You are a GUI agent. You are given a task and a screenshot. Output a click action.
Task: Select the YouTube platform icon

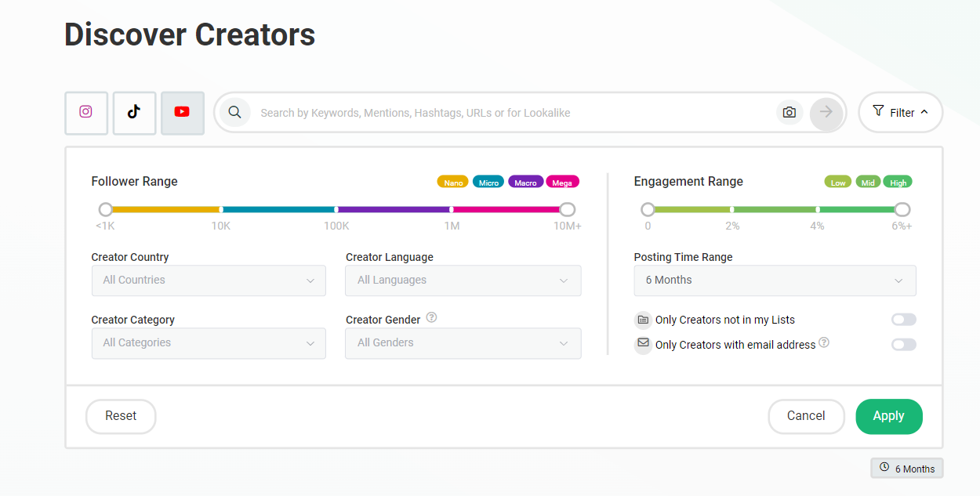coord(182,112)
